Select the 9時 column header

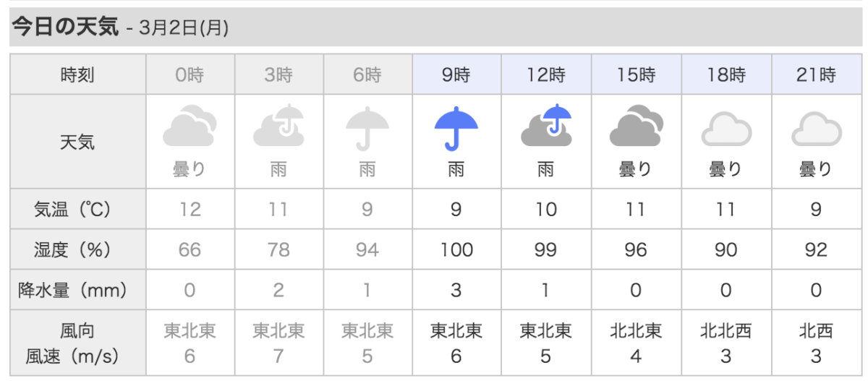[x=456, y=74]
